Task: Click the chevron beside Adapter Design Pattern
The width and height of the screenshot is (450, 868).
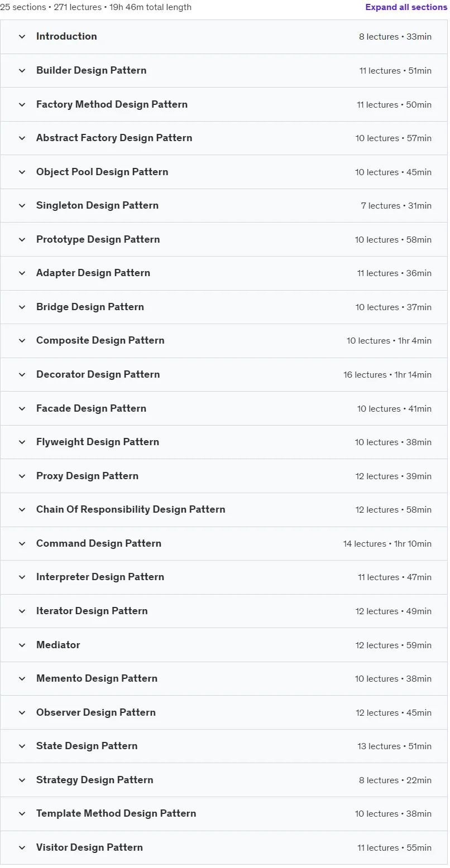Action: coord(22,273)
